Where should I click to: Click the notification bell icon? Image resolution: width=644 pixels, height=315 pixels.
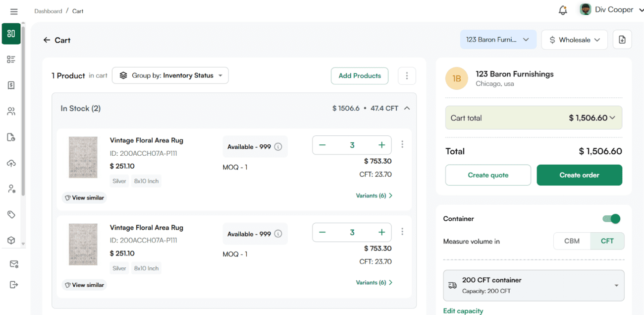point(562,10)
